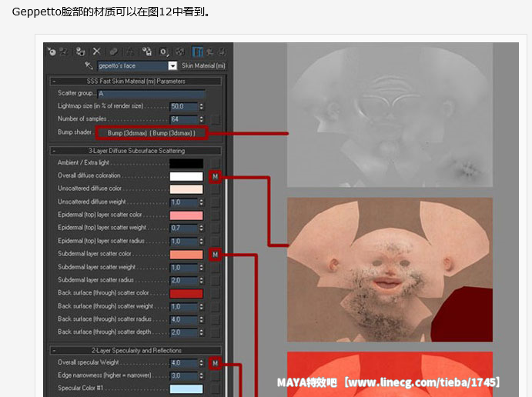
Task: Click the Number of samples value field
Action: tap(183, 119)
